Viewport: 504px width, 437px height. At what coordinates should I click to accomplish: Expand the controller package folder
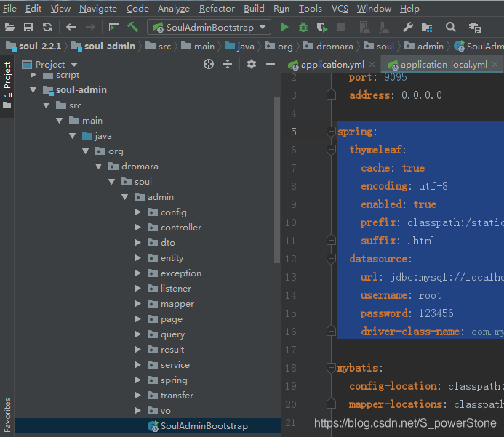[138, 228]
